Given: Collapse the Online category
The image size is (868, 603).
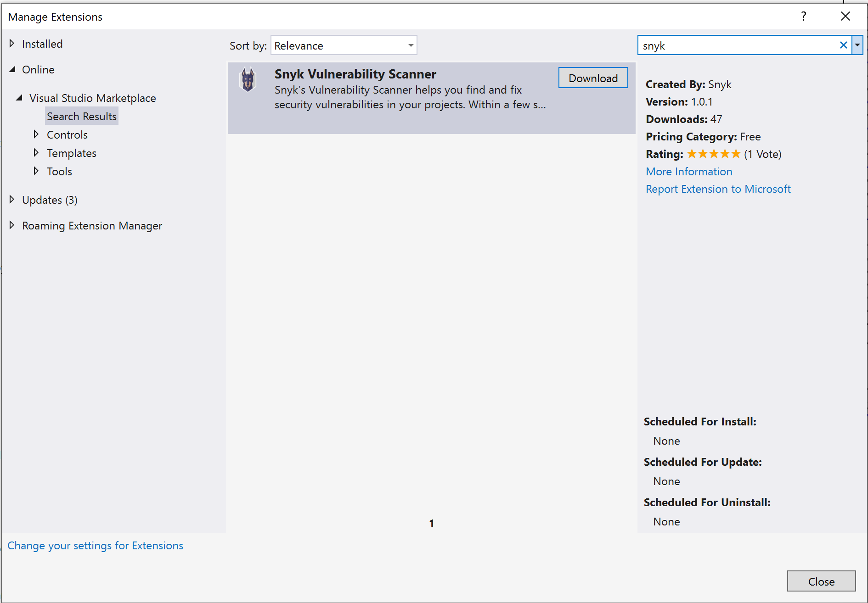Looking at the screenshot, I should click(12, 69).
